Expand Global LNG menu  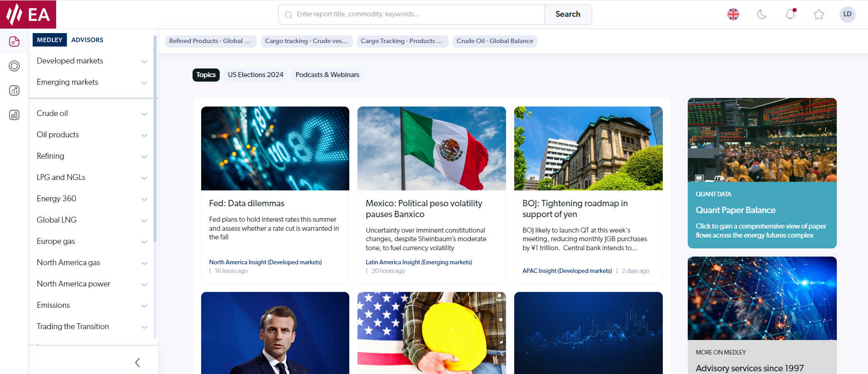92,220
